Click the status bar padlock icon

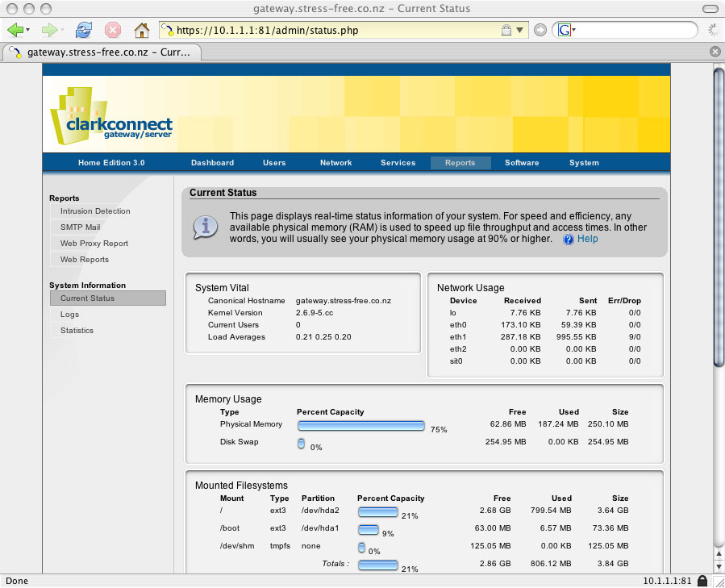[x=702, y=581]
